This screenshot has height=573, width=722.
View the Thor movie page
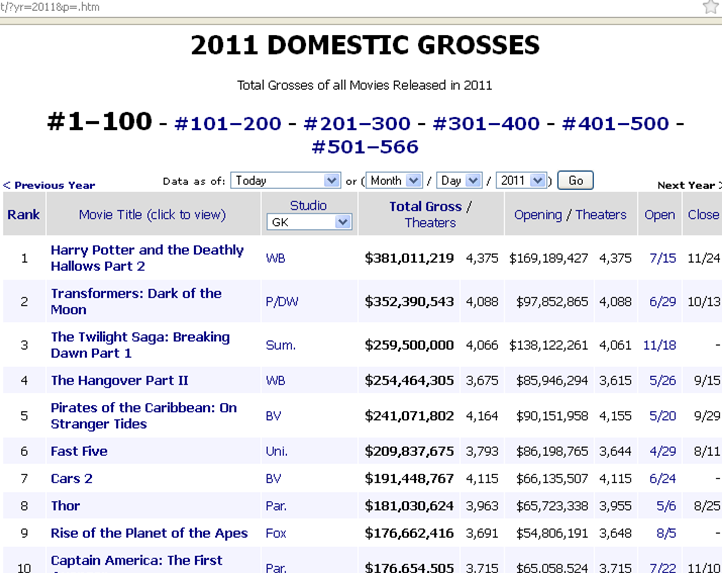point(65,506)
